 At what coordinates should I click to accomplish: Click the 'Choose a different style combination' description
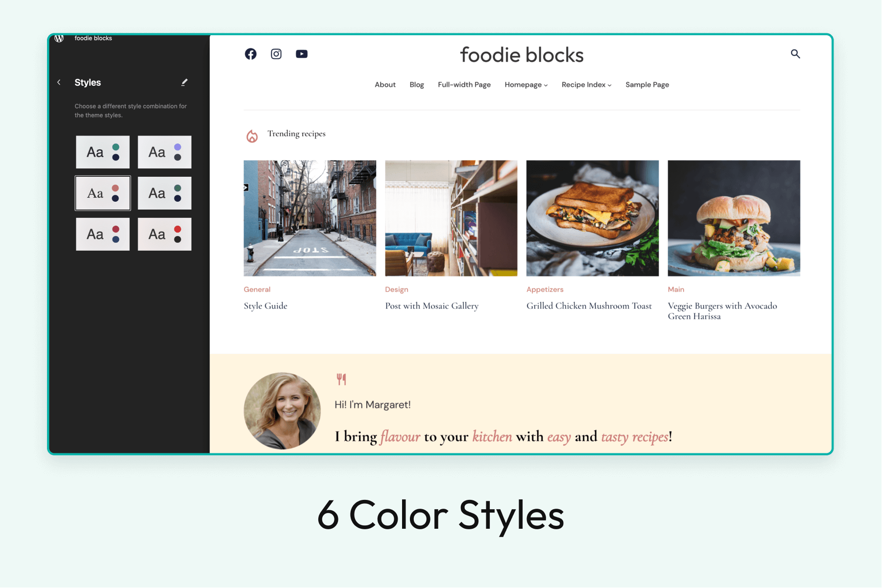(131, 111)
